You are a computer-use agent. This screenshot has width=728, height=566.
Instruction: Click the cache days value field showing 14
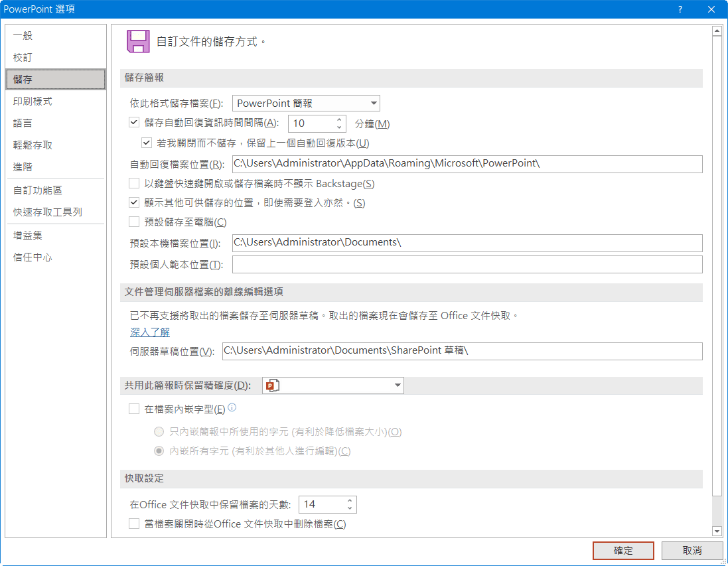[323, 505]
